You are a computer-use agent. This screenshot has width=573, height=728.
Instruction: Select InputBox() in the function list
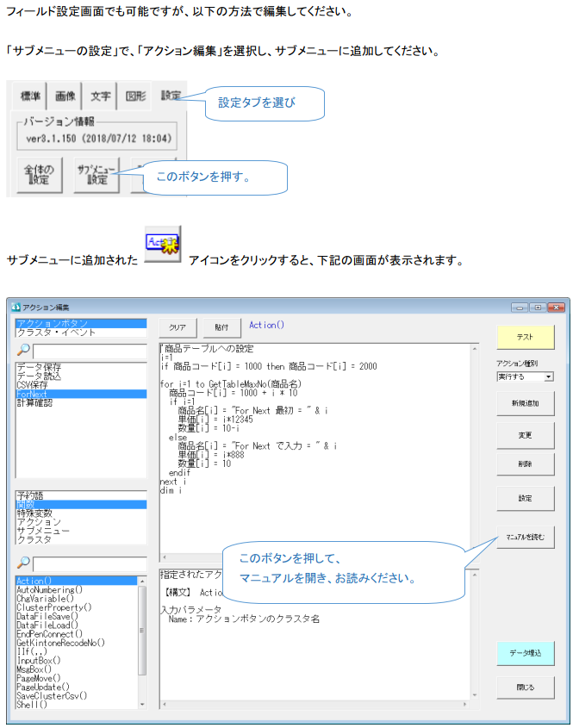point(77,660)
